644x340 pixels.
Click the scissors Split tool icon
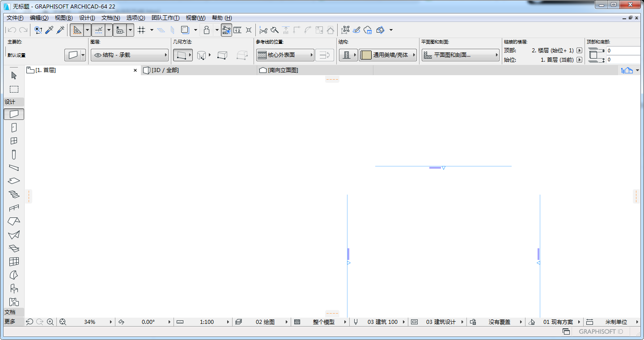(263, 30)
